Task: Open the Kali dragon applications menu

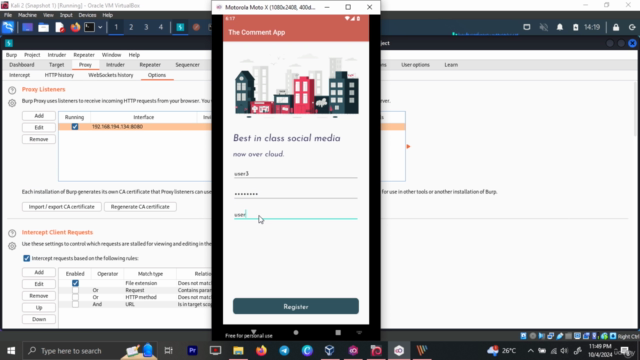Action: tap(8, 27)
